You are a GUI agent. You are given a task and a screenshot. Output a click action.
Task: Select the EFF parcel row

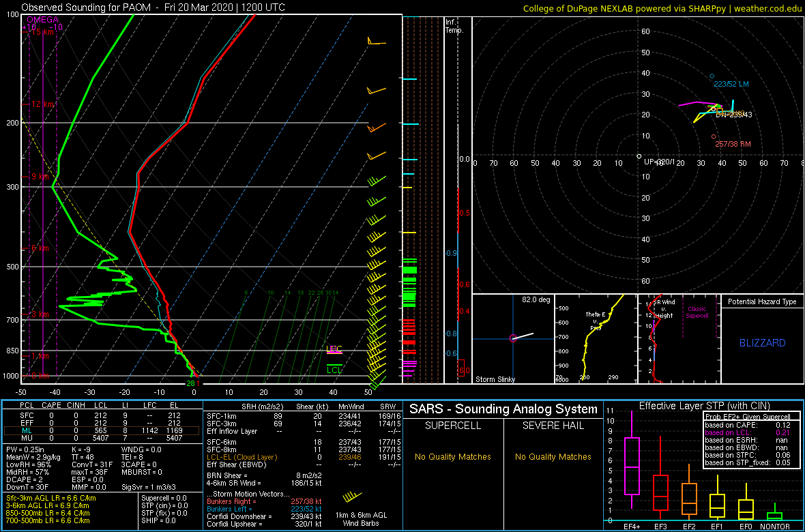101,423
